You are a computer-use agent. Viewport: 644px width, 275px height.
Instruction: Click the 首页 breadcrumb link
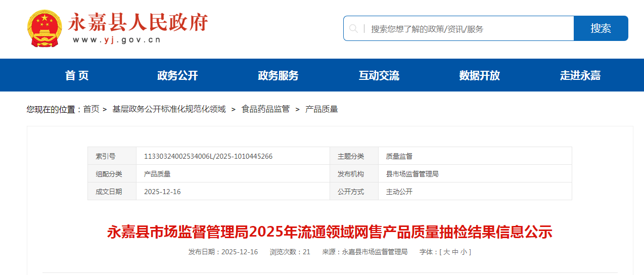coord(91,109)
